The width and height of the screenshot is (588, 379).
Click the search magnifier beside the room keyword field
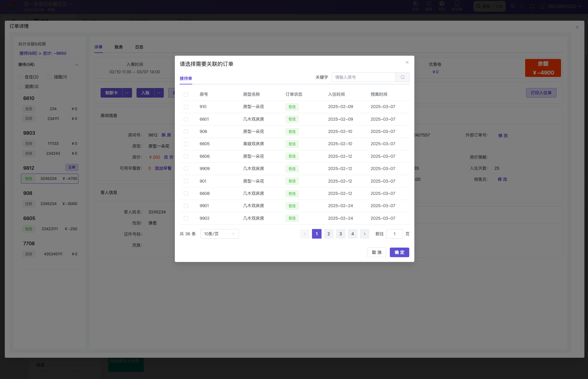tap(402, 77)
